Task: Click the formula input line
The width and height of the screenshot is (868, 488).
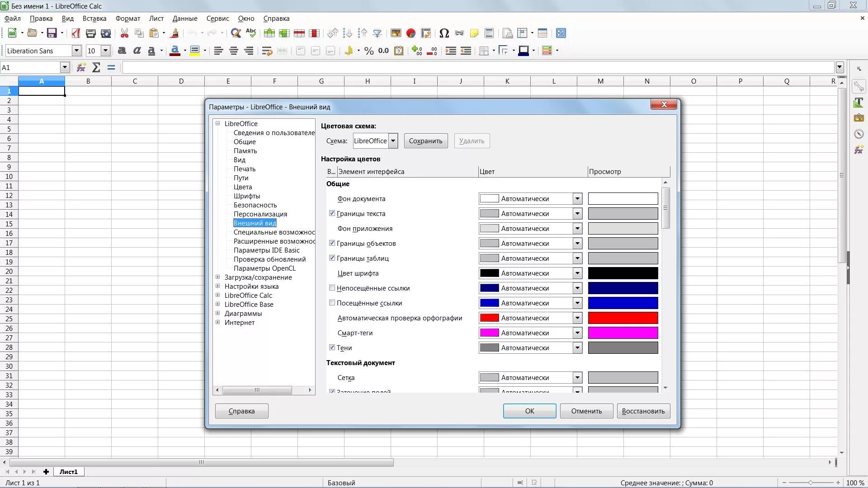Action: (478, 67)
